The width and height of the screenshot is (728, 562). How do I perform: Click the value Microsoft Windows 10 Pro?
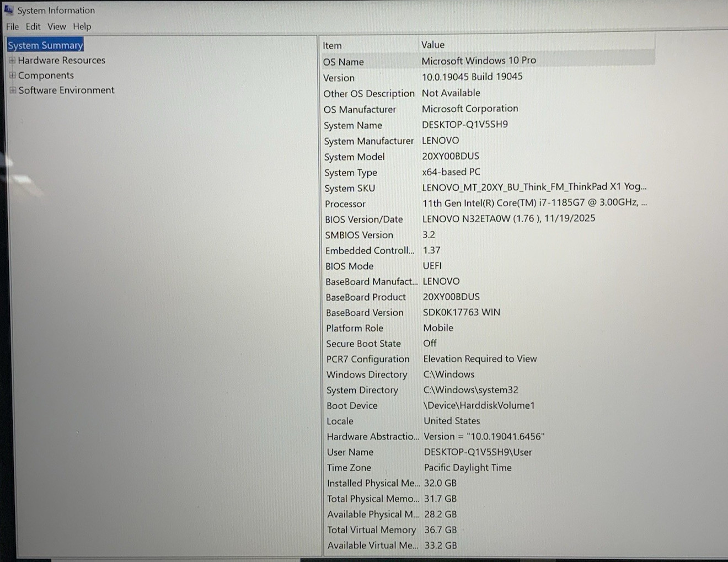[x=479, y=60]
